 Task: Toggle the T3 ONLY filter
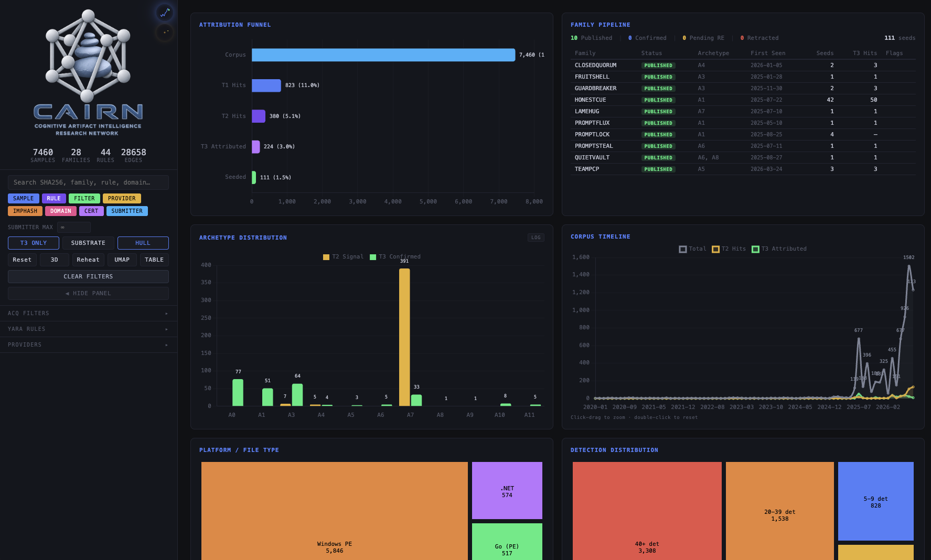point(34,243)
